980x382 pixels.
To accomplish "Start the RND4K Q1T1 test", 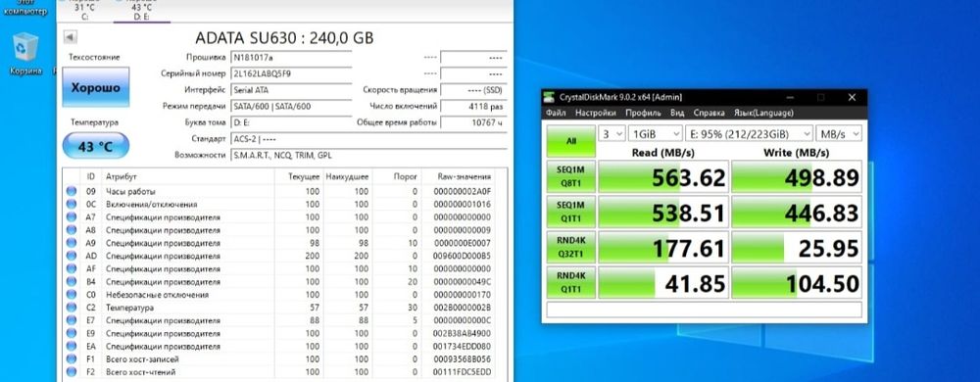I will [570, 282].
